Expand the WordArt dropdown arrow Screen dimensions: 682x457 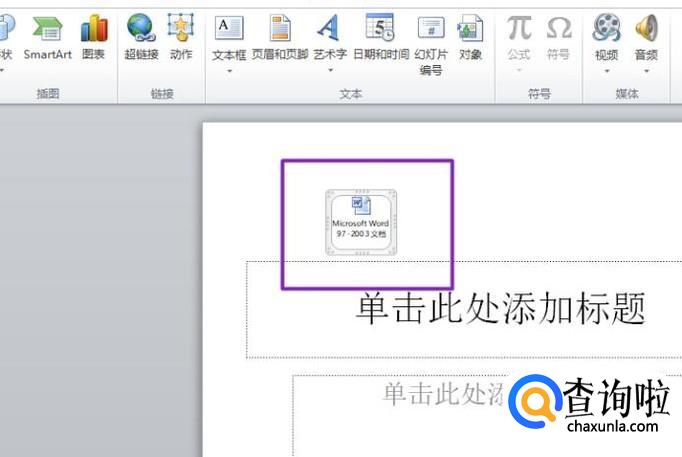point(331,70)
